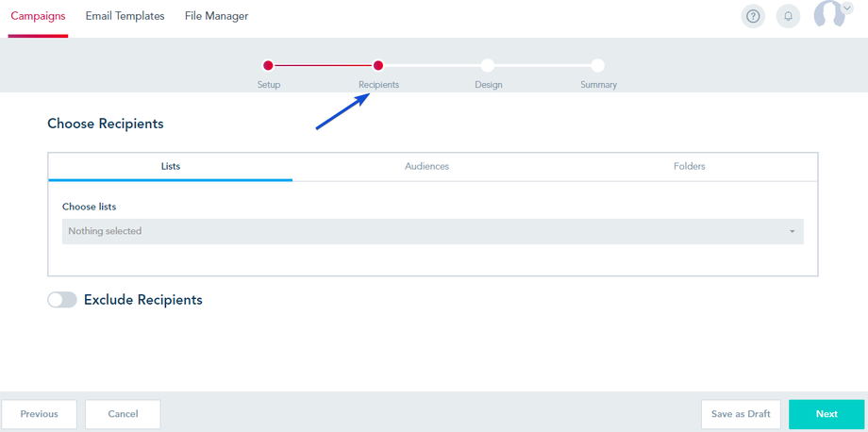Enable the Exclude Recipients toggle

[x=62, y=300]
